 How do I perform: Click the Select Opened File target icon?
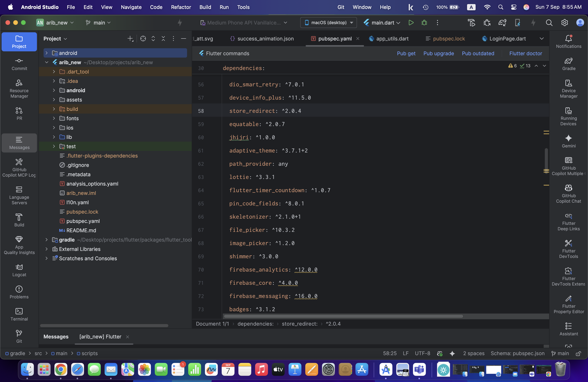pyautogui.click(x=143, y=39)
